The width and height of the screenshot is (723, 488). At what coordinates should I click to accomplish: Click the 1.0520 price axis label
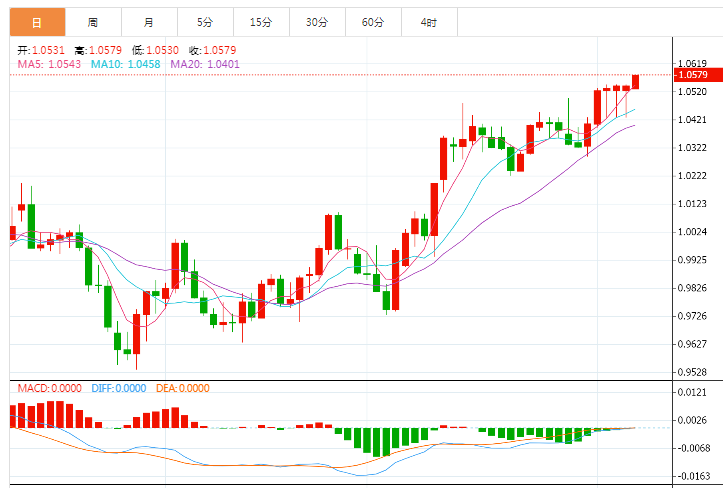click(x=692, y=92)
